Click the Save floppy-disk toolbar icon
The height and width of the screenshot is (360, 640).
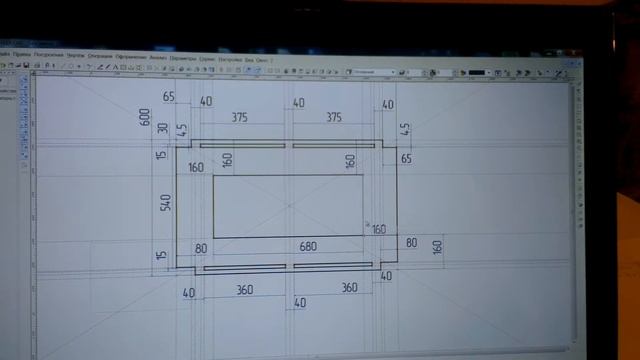pyautogui.click(x=26, y=65)
